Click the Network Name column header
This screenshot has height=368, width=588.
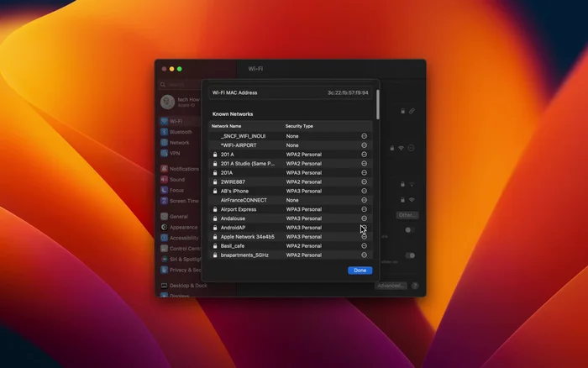click(226, 126)
